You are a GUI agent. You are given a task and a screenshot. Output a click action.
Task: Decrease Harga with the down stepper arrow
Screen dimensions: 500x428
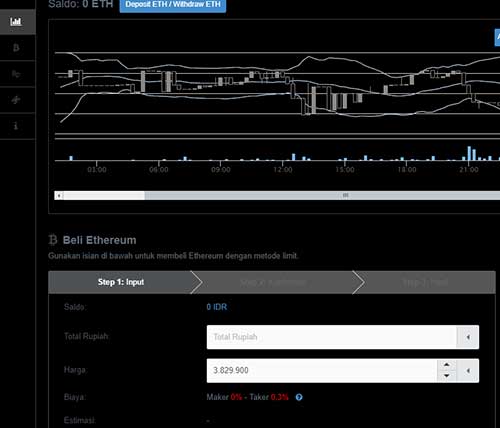(447, 376)
